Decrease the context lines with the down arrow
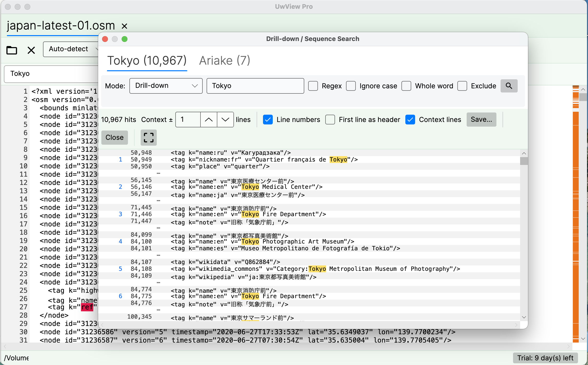This screenshot has width=588, height=365. [x=225, y=120]
